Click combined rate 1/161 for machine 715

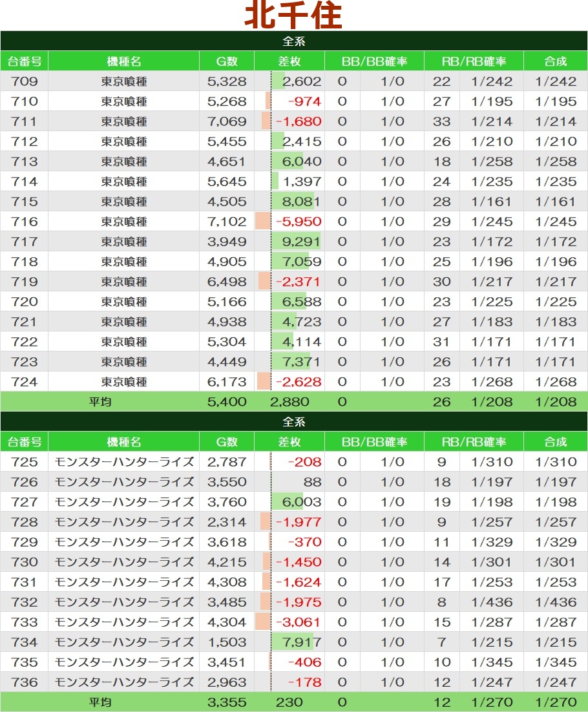pos(556,201)
